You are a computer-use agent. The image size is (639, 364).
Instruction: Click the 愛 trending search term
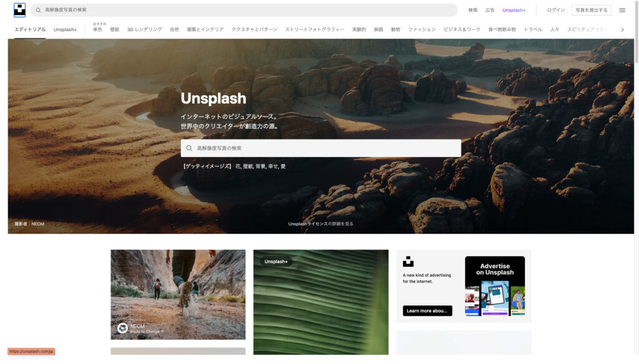click(283, 166)
